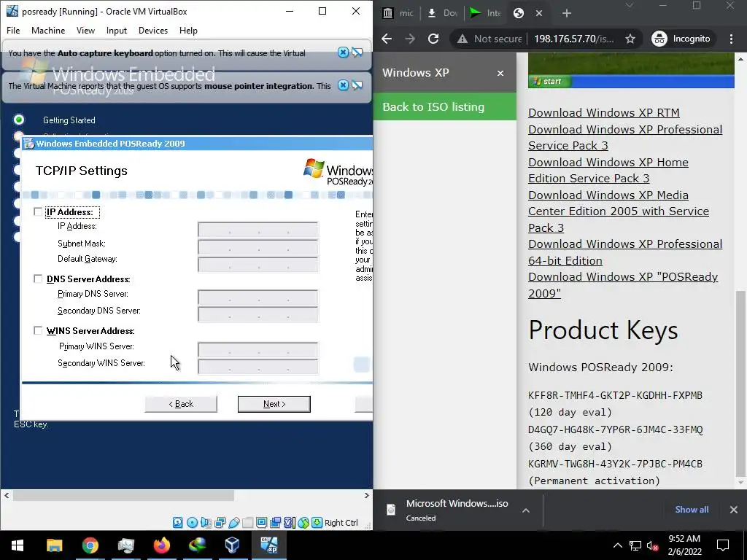Screen dimensions: 747x560
Task: Click the Chrome page vertical scrollbar
Action: pos(740,384)
